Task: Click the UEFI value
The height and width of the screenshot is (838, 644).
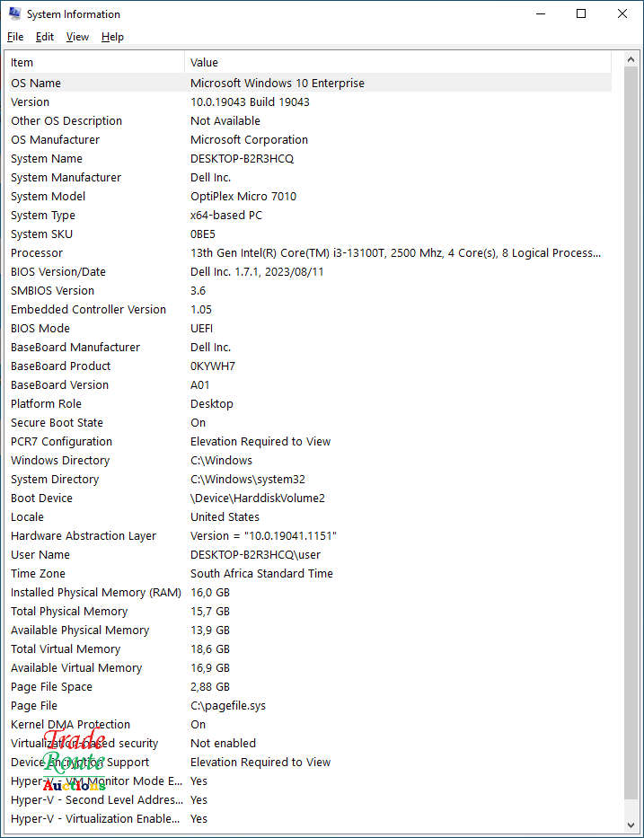Action: click(x=201, y=328)
